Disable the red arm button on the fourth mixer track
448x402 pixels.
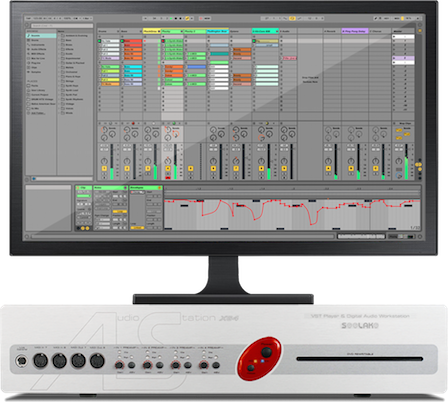[168, 178]
